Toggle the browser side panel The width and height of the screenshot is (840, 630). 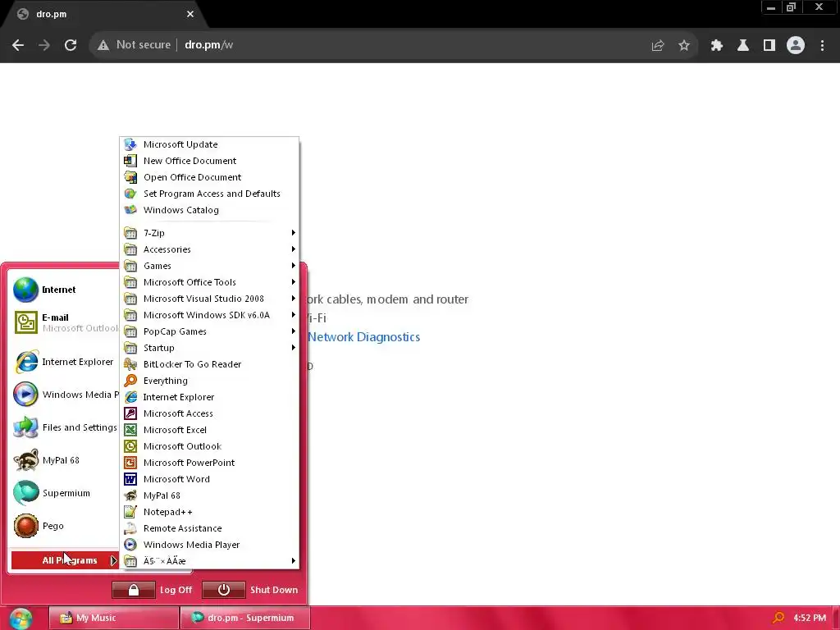[769, 46]
